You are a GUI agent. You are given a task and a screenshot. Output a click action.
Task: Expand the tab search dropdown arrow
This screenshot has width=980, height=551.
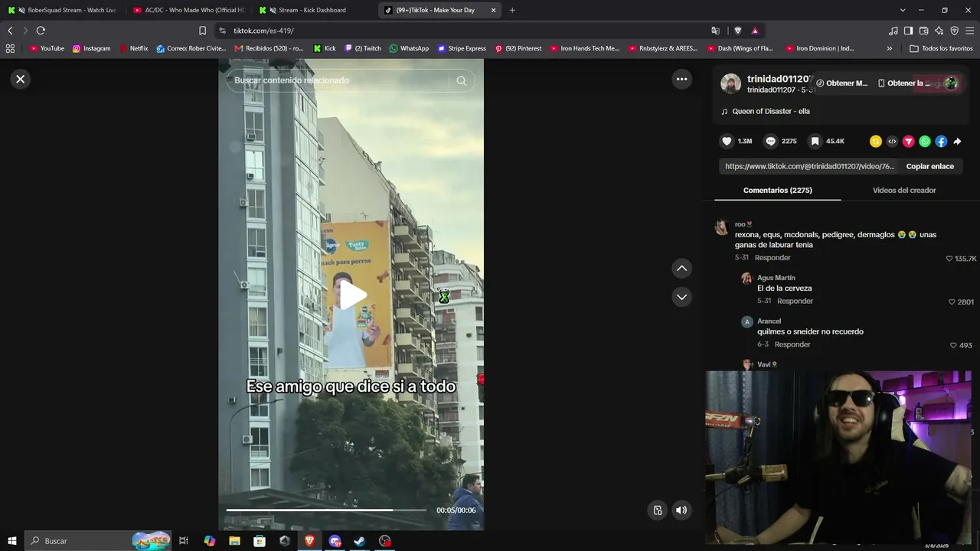(903, 10)
